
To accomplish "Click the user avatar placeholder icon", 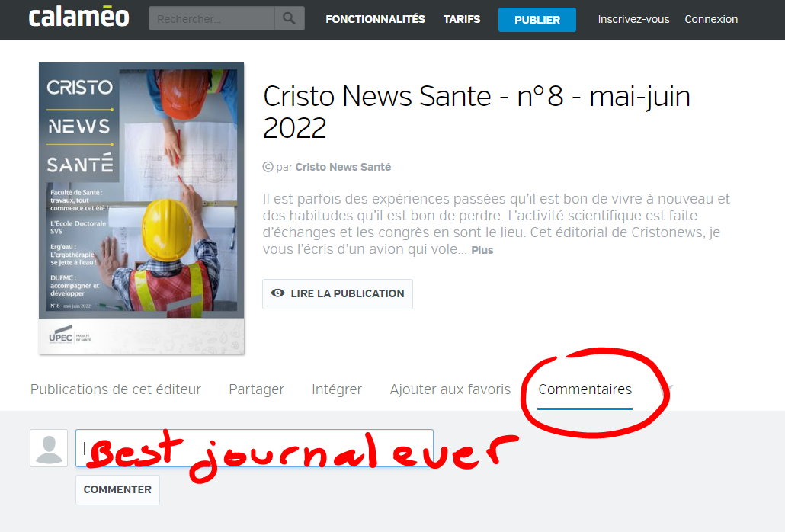I will (49, 448).
